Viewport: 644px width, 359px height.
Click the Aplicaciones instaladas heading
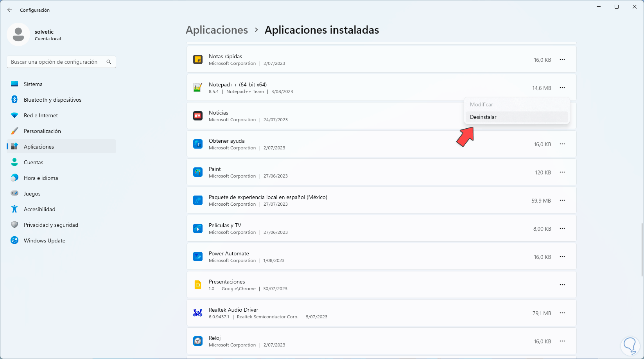(x=322, y=30)
